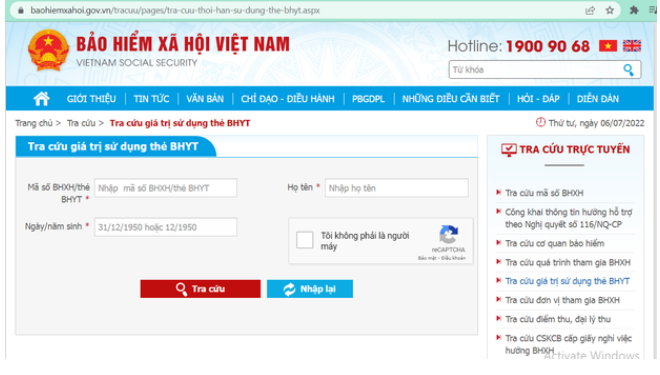
Task: Open the GIỚI THIỆU menu
Action: point(91,99)
